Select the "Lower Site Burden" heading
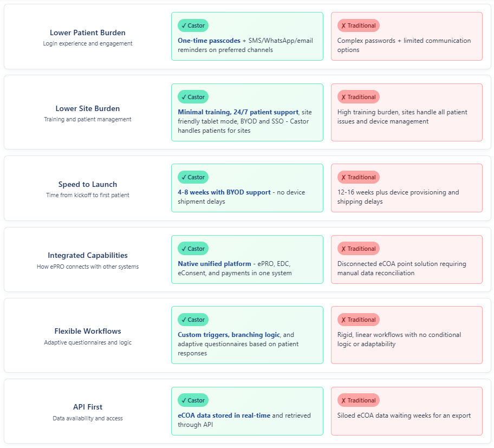 [x=88, y=108]
